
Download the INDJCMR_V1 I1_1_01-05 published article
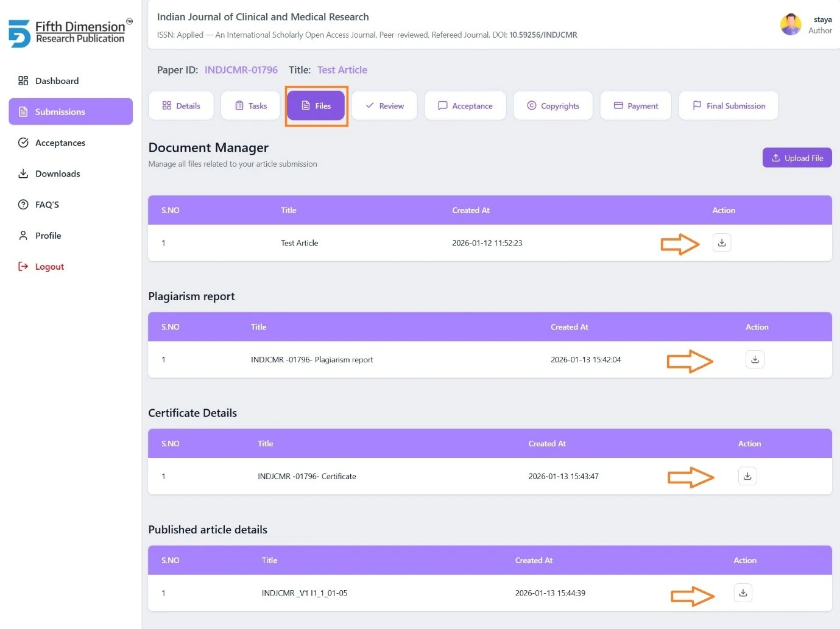(x=743, y=593)
